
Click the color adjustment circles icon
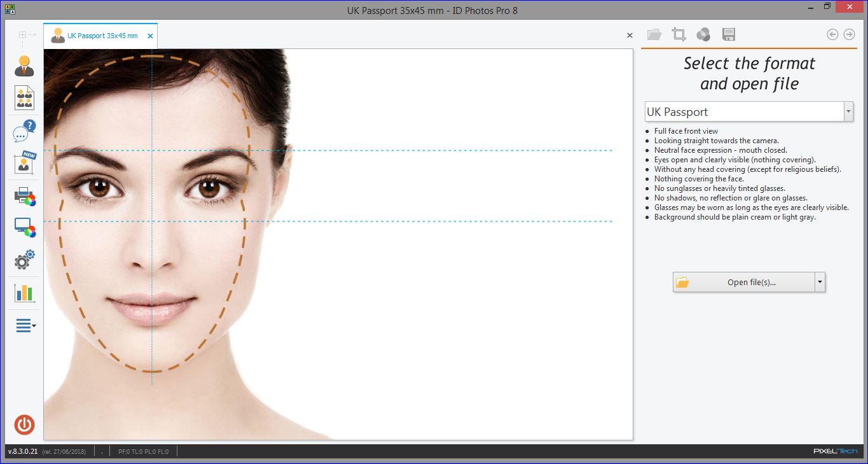(x=703, y=34)
